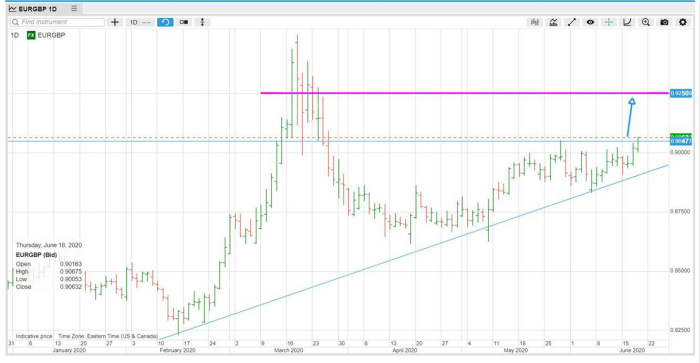700x363 pixels.
Task: Click the Open value 0.90163 in data box
Action: coord(71,264)
